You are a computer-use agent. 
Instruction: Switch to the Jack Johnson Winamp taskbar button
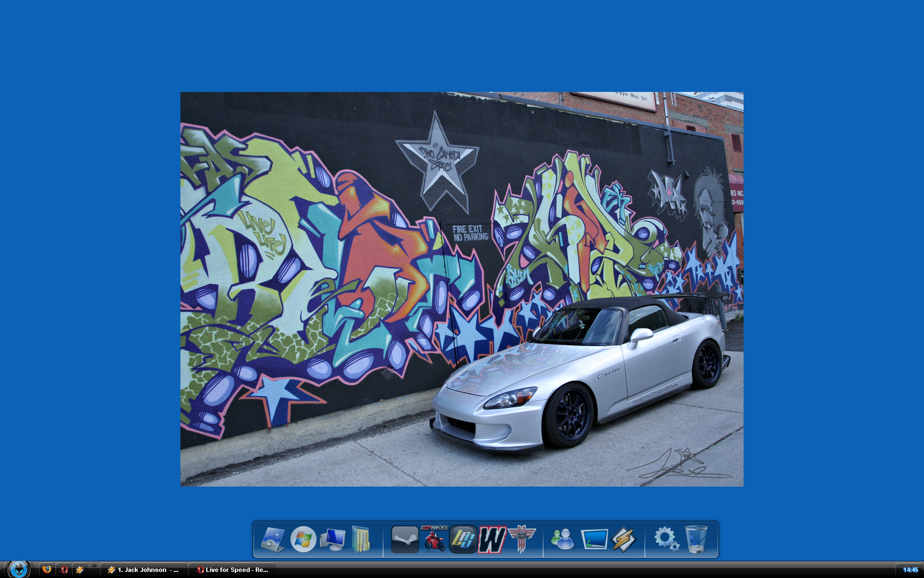click(x=144, y=570)
